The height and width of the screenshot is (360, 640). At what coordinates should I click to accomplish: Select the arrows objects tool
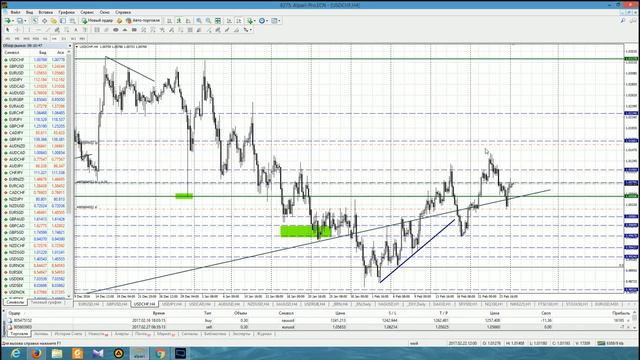coord(246,30)
